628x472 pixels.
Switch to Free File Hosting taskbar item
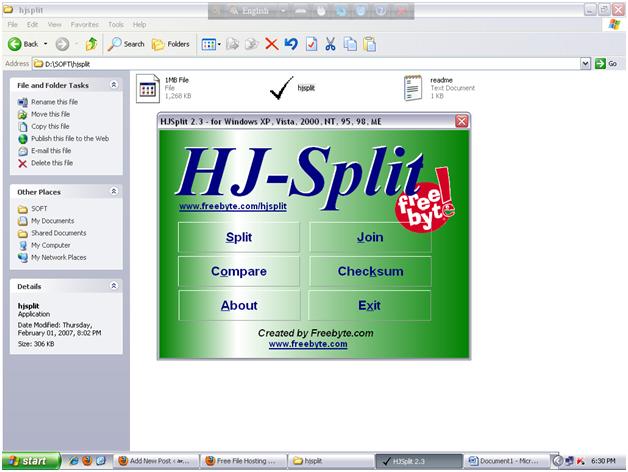(x=244, y=461)
